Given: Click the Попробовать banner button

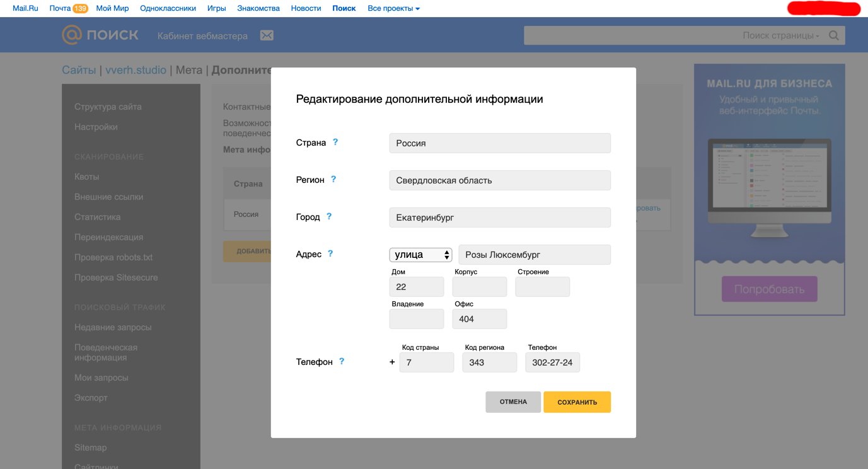Looking at the screenshot, I should (769, 289).
